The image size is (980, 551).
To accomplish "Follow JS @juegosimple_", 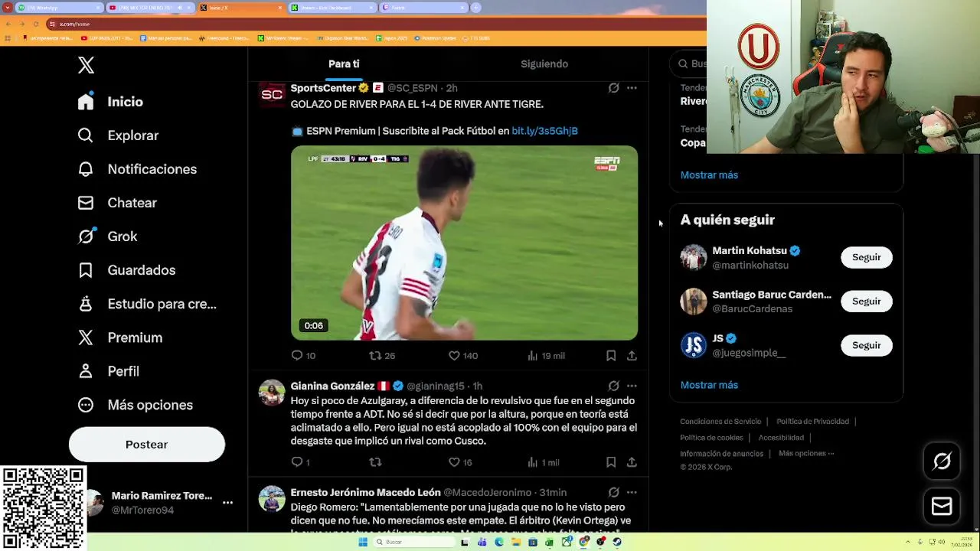I will pos(867,345).
